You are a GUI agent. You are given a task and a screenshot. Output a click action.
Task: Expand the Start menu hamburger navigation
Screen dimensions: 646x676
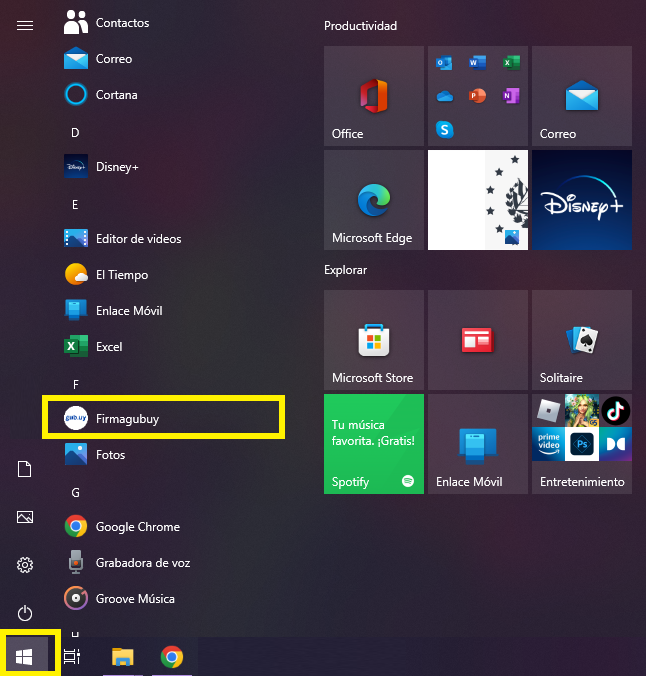coord(25,26)
